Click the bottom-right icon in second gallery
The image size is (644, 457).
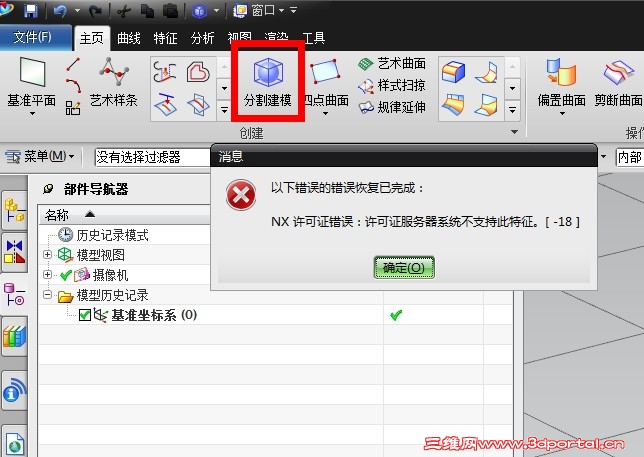(486, 105)
